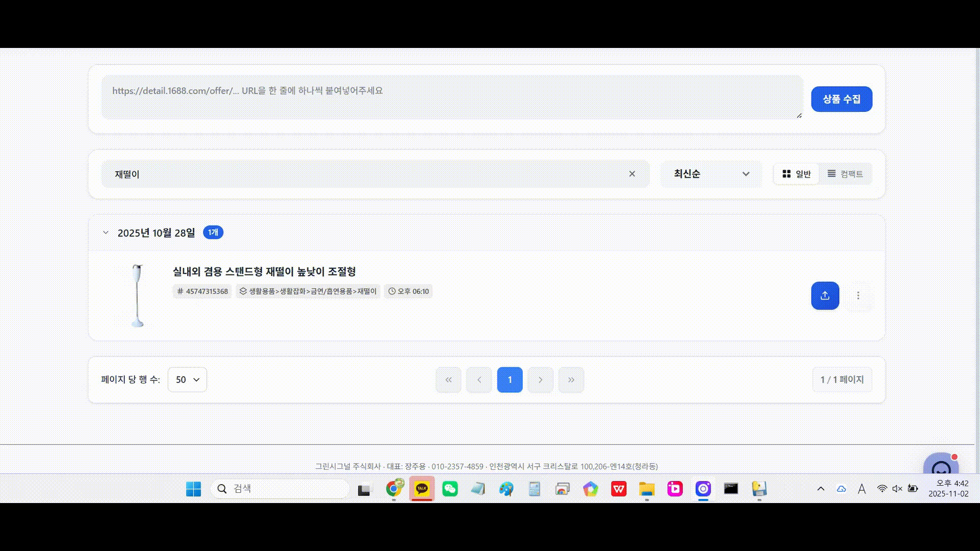980x551 pixels.
Task: Clear the search field with X icon
Action: coord(632,174)
